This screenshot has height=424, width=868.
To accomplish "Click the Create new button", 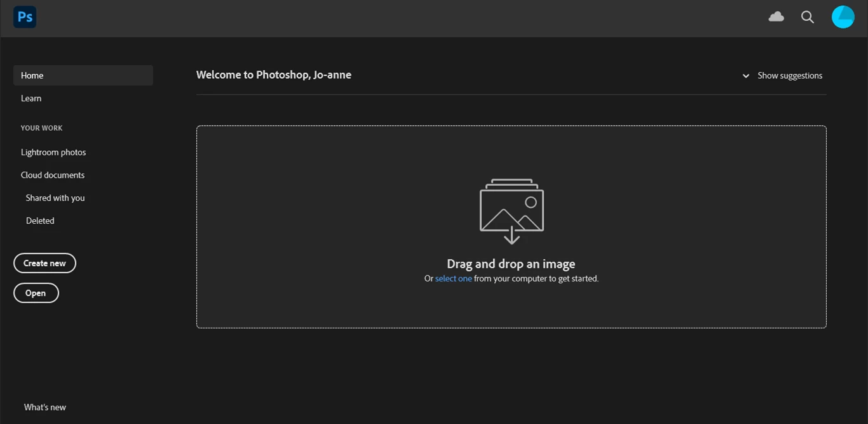I will (44, 263).
